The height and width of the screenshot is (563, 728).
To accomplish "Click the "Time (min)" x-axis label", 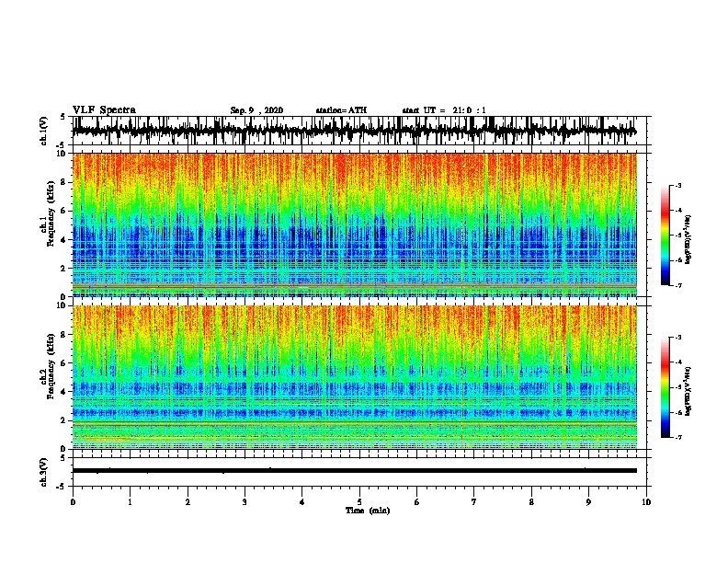I will [x=368, y=511].
